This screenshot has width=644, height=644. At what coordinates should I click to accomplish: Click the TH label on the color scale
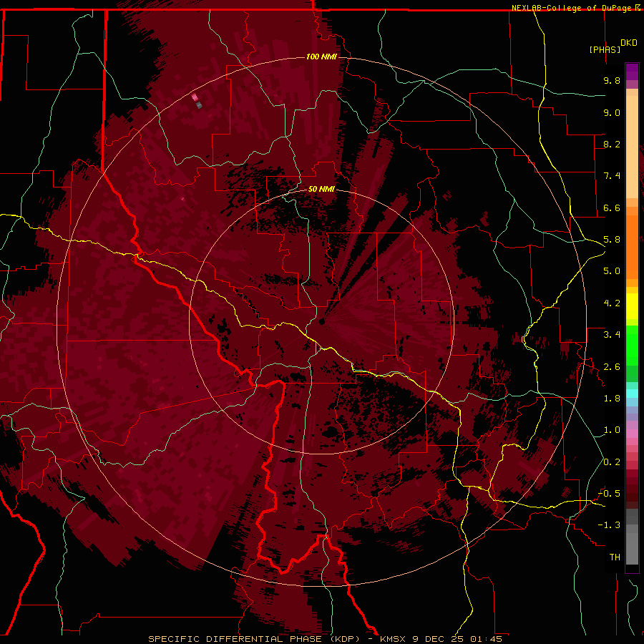click(x=615, y=557)
